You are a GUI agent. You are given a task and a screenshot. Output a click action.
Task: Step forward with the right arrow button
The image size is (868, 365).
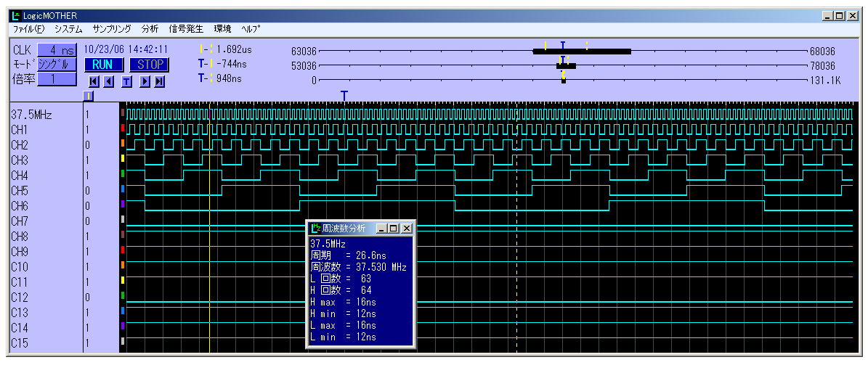point(145,81)
